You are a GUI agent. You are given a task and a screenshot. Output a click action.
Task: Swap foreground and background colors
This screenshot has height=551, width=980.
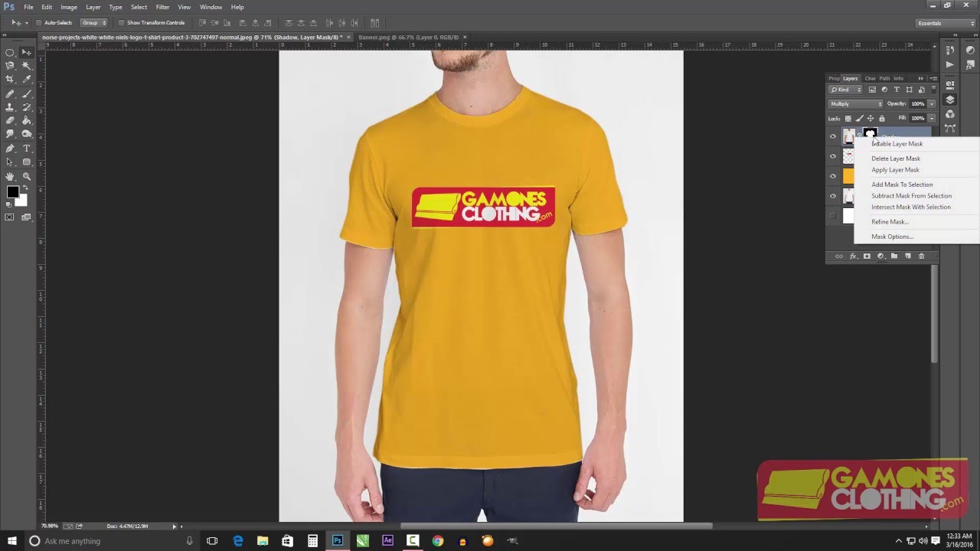point(25,187)
